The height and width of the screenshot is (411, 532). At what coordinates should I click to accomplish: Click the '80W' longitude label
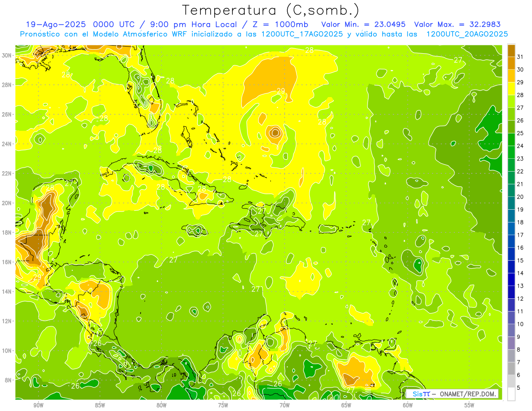click(x=161, y=405)
